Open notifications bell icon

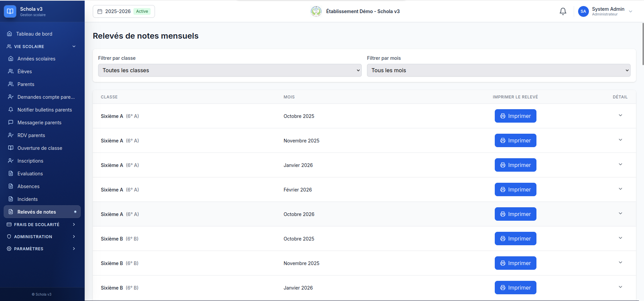click(x=563, y=11)
